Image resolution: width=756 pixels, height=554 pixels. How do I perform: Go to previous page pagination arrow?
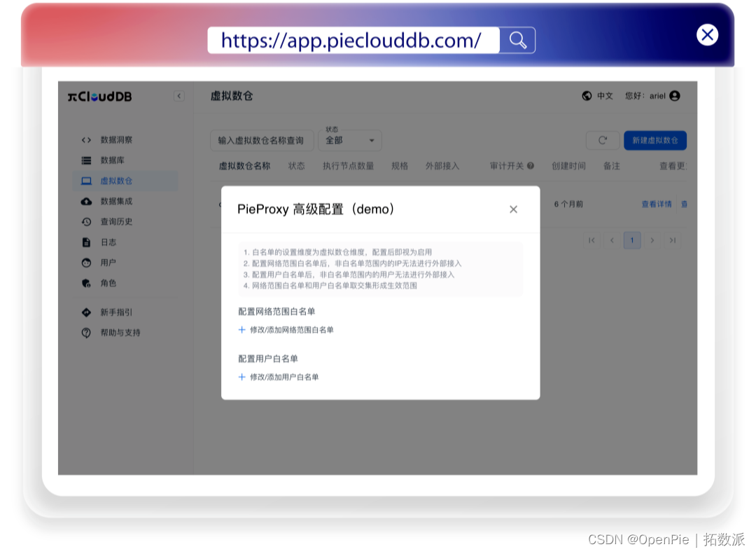(612, 240)
